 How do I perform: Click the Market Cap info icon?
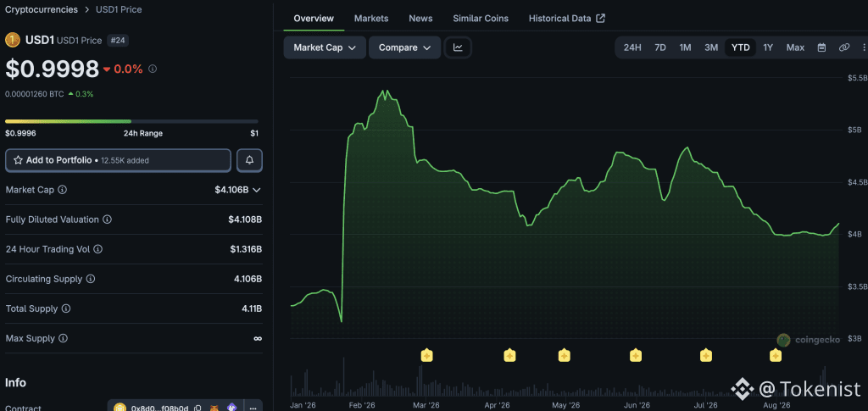click(63, 190)
